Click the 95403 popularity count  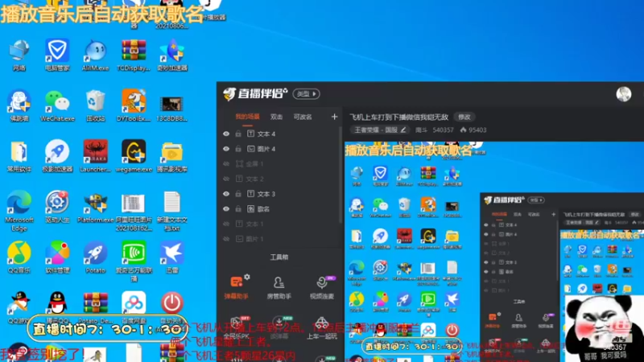pyautogui.click(x=473, y=130)
